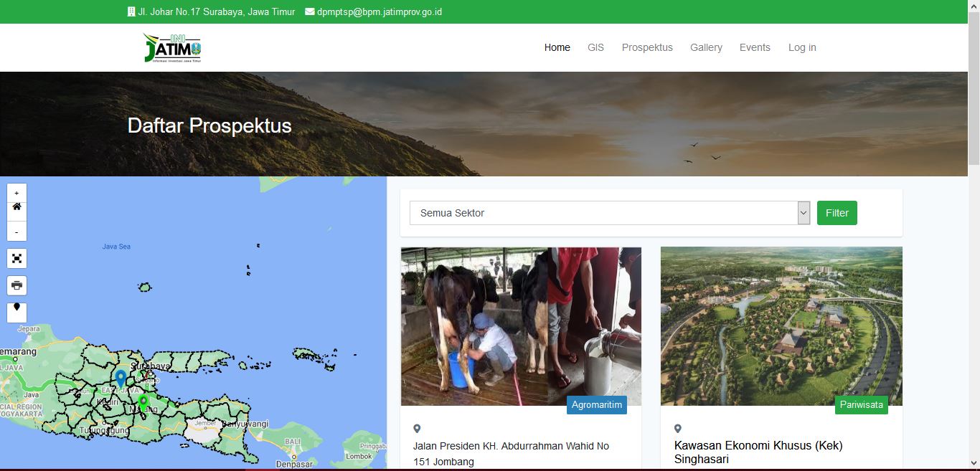Image resolution: width=980 pixels, height=471 pixels.
Task: Print the map
Action: (x=17, y=285)
